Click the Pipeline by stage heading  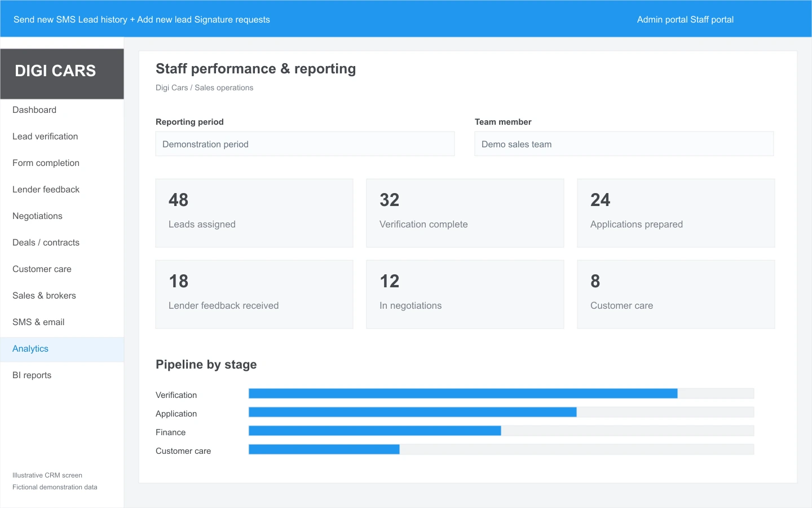[206, 365]
